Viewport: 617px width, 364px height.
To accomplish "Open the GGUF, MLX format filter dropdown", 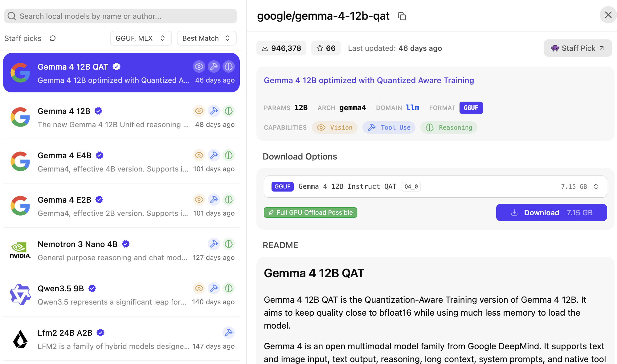I will tap(141, 38).
